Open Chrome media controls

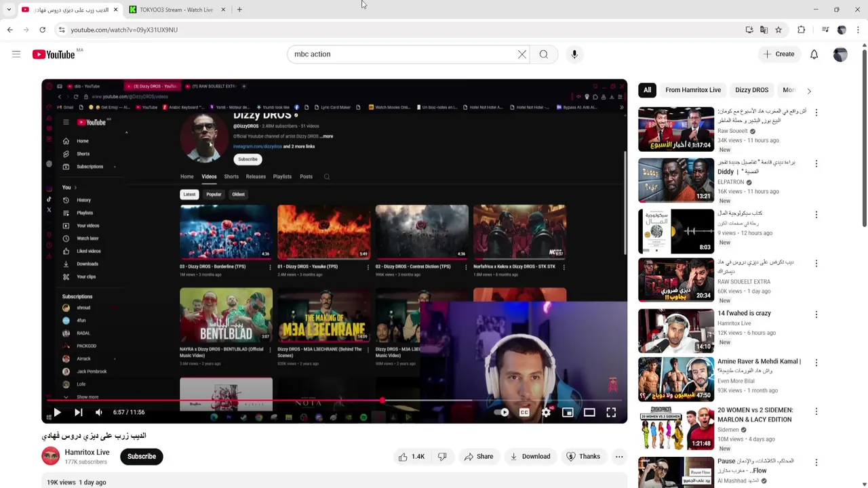coord(825,30)
